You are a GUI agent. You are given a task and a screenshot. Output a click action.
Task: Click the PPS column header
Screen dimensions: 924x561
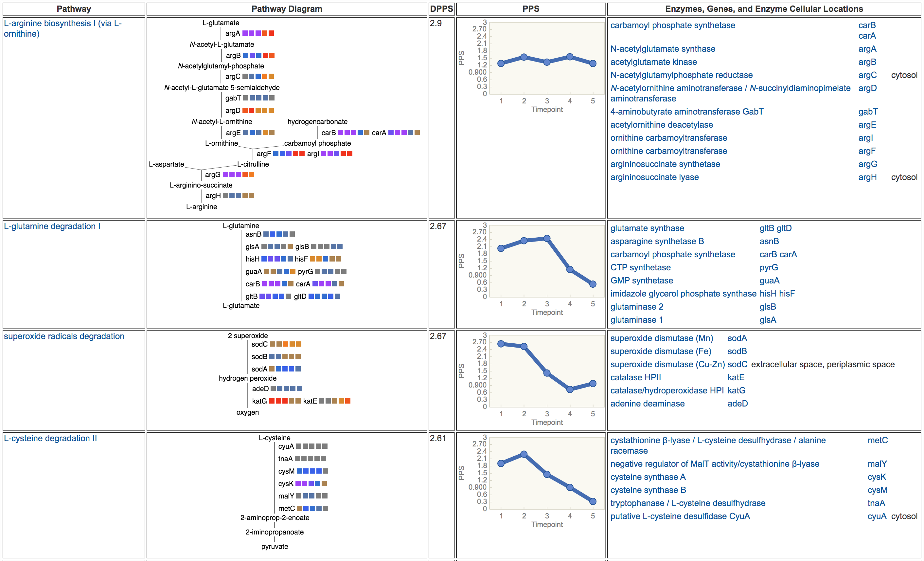click(x=531, y=9)
